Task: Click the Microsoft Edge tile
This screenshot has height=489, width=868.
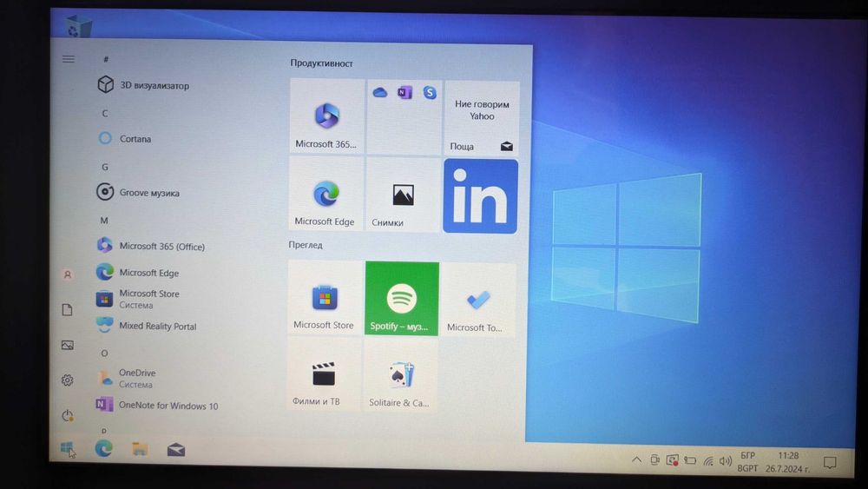Action: coord(326,194)
